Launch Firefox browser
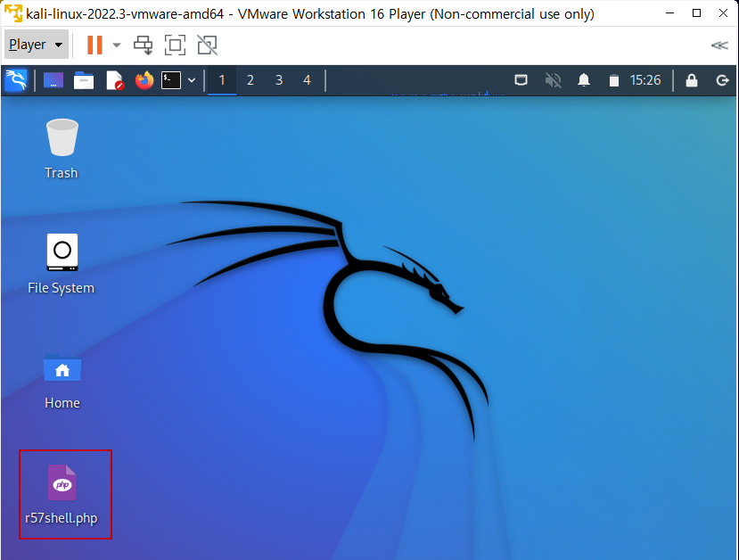 click(144, 80)
